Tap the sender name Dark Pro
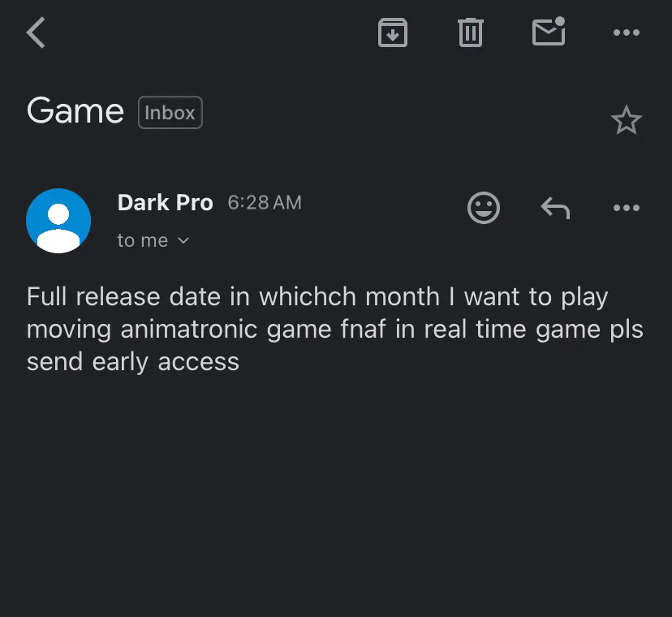 point(165,202)
